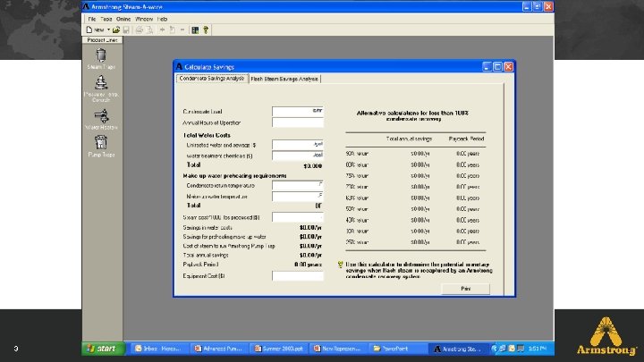The width and height of the screenshot is (644, 362).
Task: Open the Window menu
Action: 144,19
